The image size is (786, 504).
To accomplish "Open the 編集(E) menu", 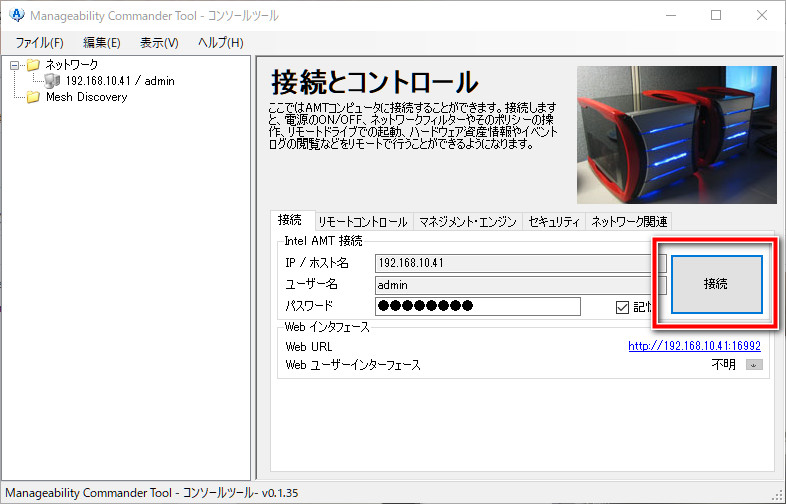I will pos(102,43).
